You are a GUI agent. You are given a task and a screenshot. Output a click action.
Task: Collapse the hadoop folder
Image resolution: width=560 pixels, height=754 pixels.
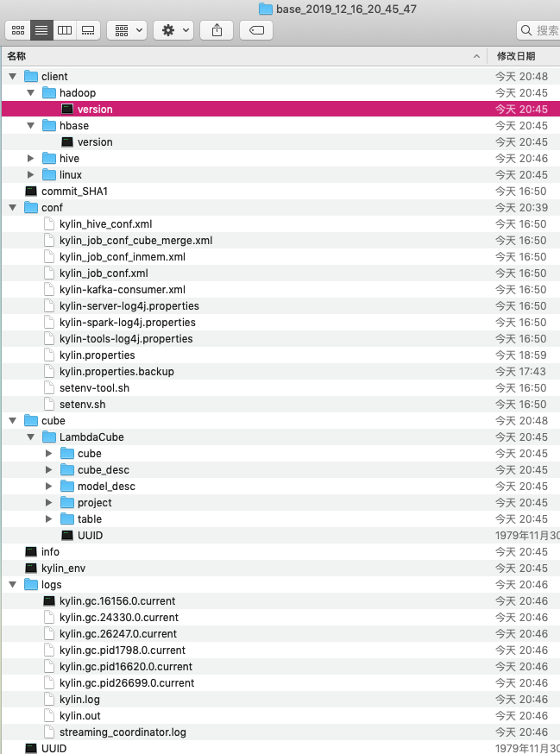click(31, 93)
